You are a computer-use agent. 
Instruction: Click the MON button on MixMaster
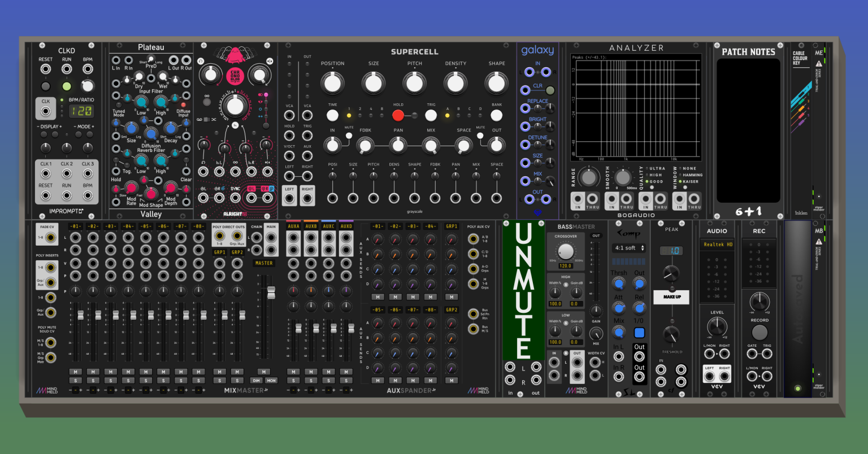coord(271,381)
